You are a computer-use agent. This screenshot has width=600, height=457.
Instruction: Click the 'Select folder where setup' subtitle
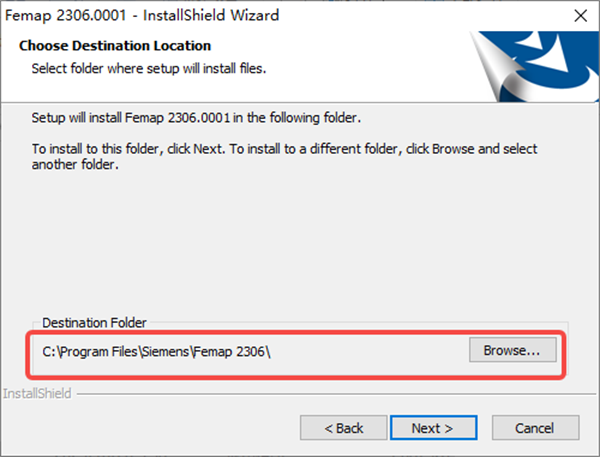coord(148,68)
